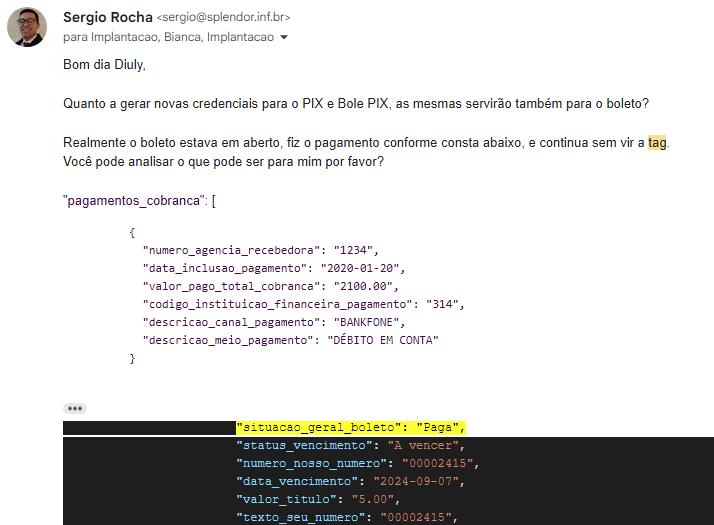The image size is (714, 525).
Task: Click the line 'descricao_canal_pagamento": "BANKFONE"'
Action: tap(274, 322)
